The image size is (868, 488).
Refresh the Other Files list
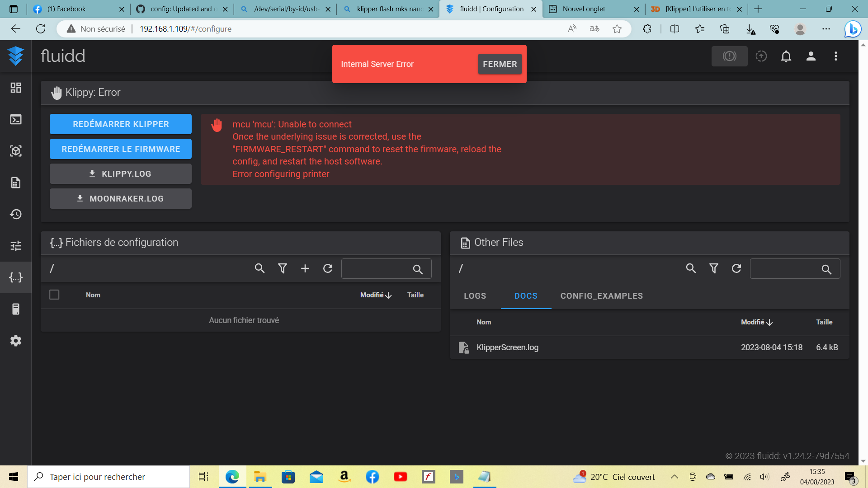(736, 268)
